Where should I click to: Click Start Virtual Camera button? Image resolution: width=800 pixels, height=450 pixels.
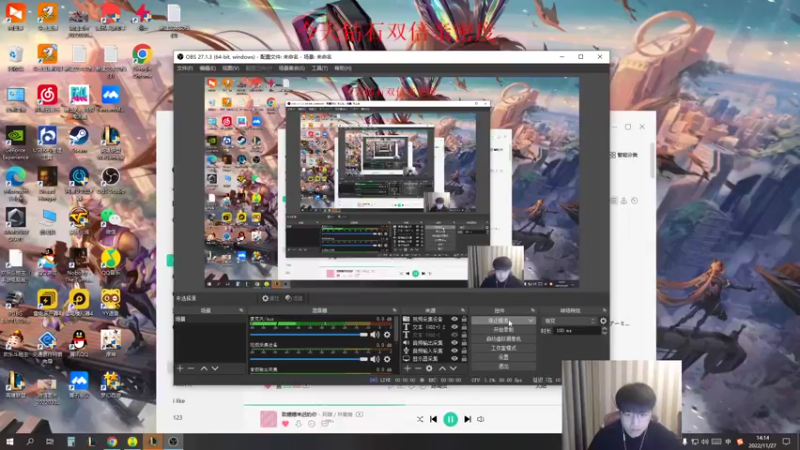(504, 339)
